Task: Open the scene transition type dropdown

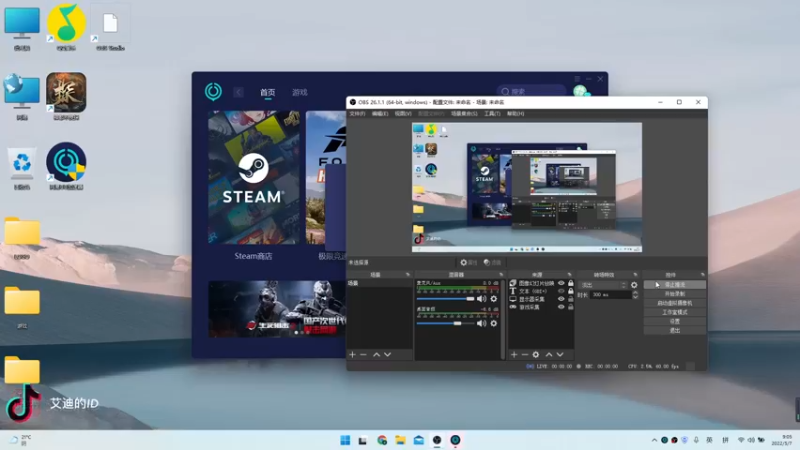Action: click(604, 285)
